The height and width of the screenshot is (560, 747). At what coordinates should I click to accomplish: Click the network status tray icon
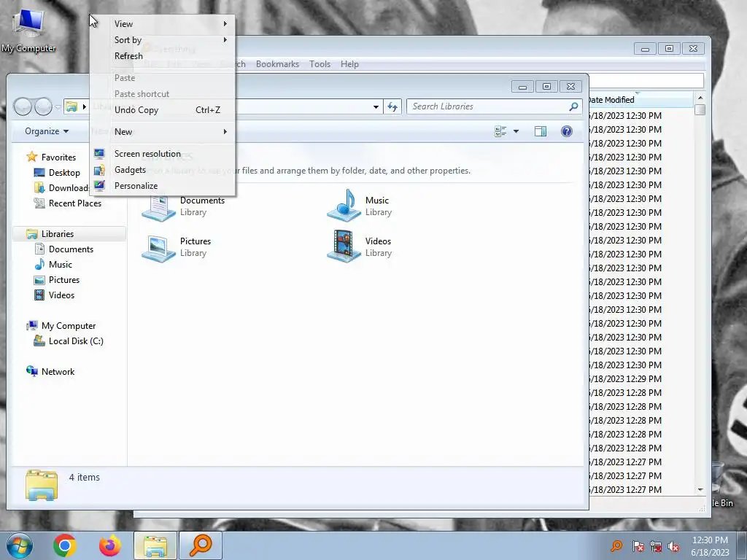pyautogui.click(x=656, y=546)
